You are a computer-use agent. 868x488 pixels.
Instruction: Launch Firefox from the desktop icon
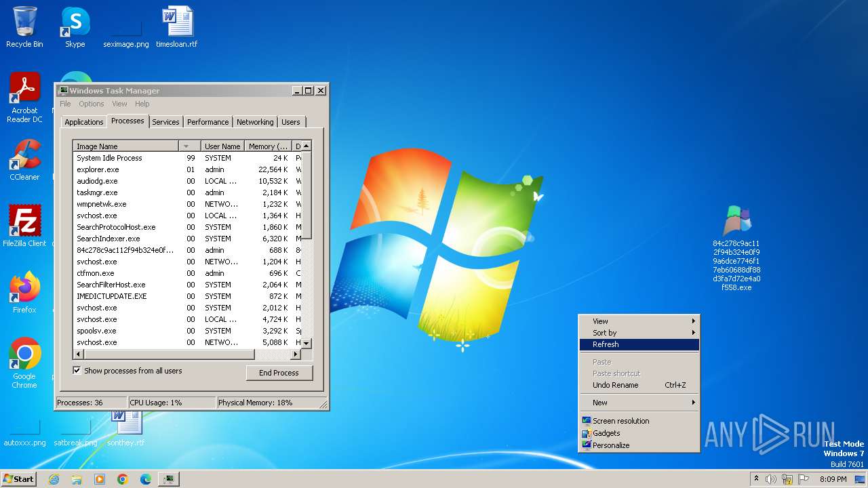pos(24,293)
